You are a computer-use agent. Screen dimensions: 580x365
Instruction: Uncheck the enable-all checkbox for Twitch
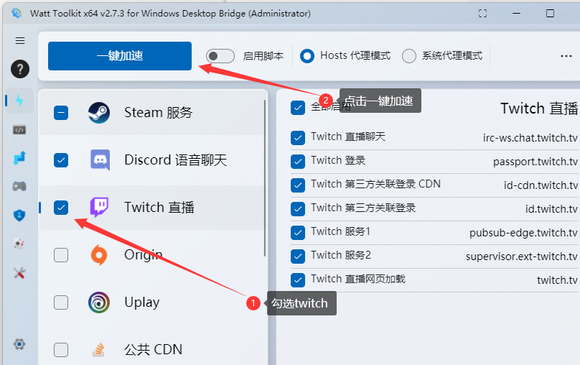(298, 108)
